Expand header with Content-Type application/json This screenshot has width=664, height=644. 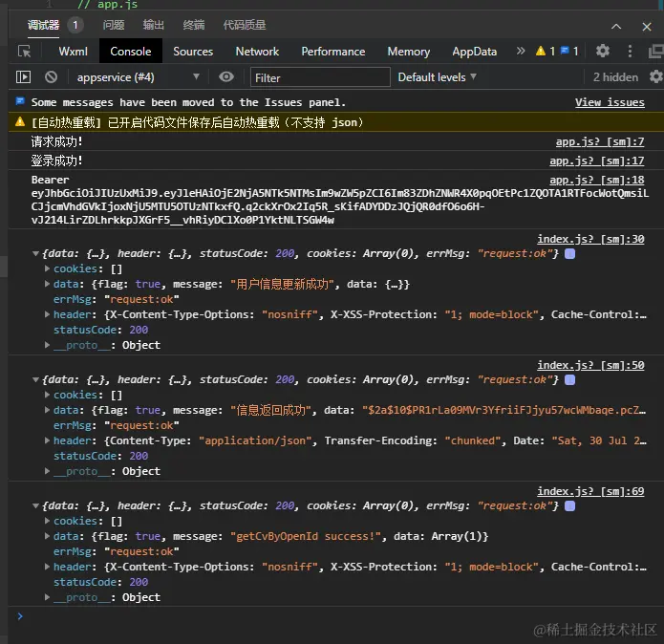[x=47, y=440]
